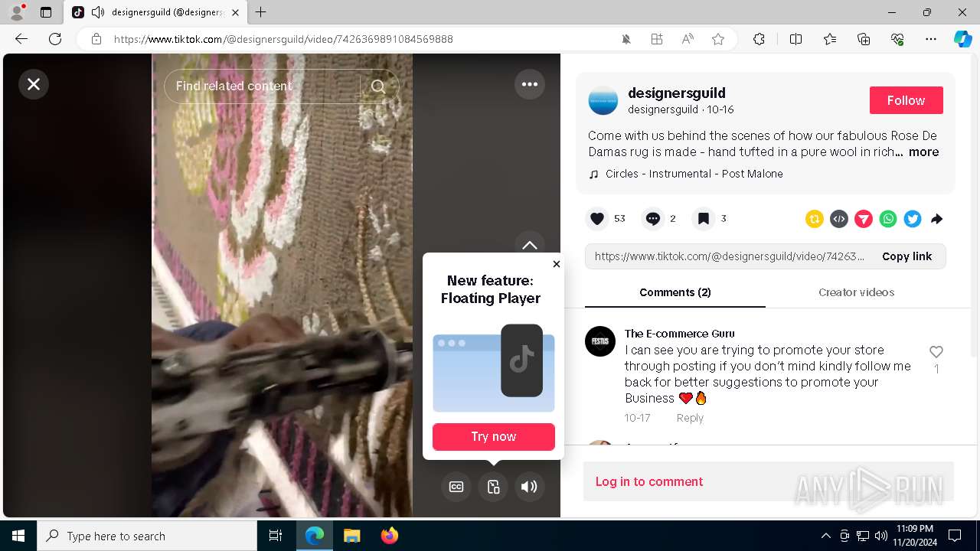
Task: Share the video to WhatsApp
Action: pos(888,219)
